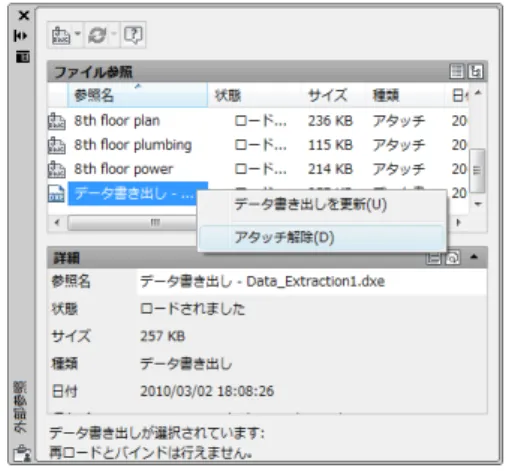
Task: Sort by 参照名 column header
Action: 138,95
